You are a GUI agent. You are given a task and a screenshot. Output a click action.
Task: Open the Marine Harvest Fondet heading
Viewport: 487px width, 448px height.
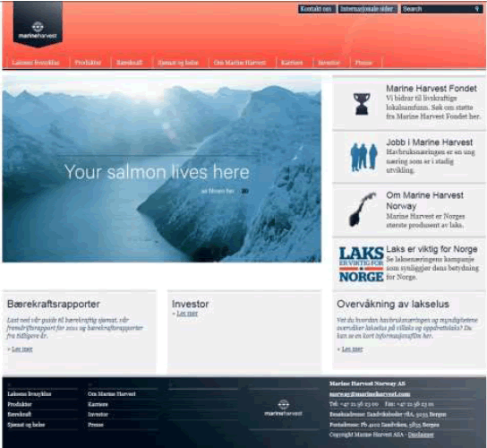pyautogui.click(x=431, y=89)
